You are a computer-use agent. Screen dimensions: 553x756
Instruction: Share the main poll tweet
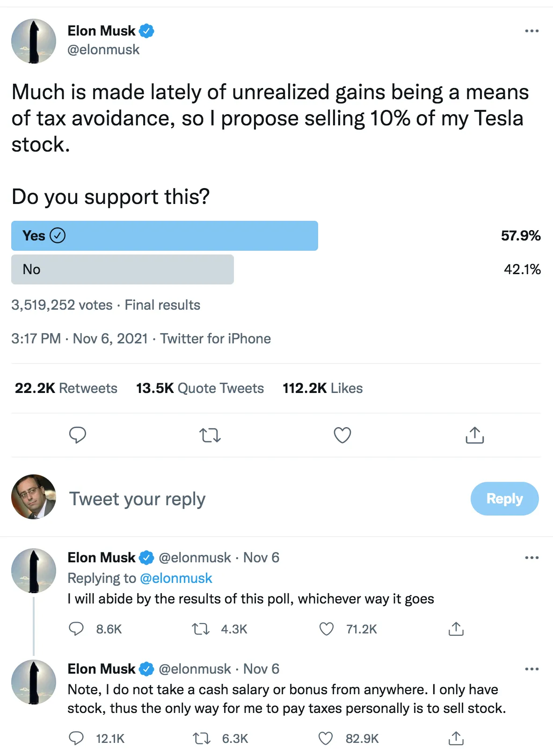click(x=474, y=435)
